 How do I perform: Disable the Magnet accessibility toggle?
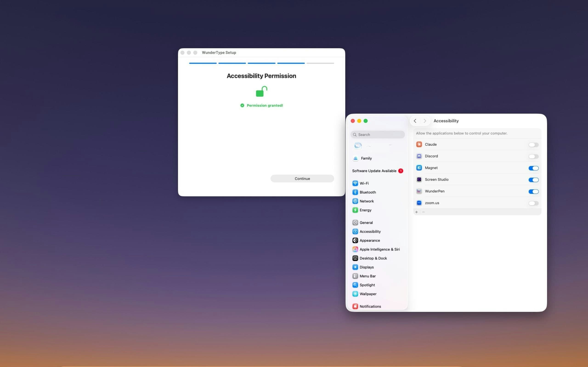533,168
